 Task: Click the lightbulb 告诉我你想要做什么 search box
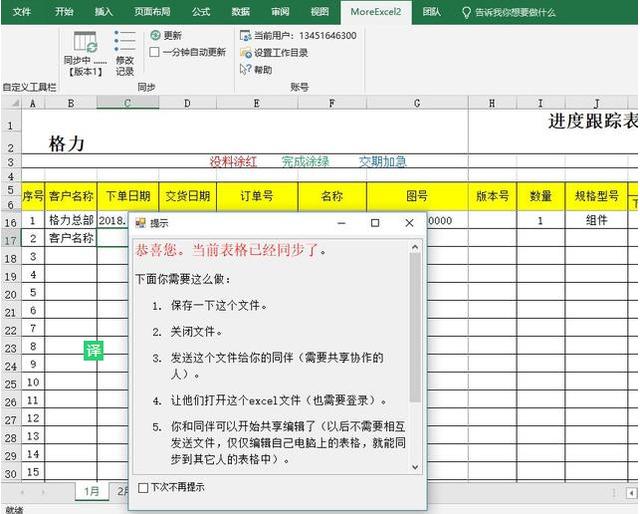(x=509, y=12)
